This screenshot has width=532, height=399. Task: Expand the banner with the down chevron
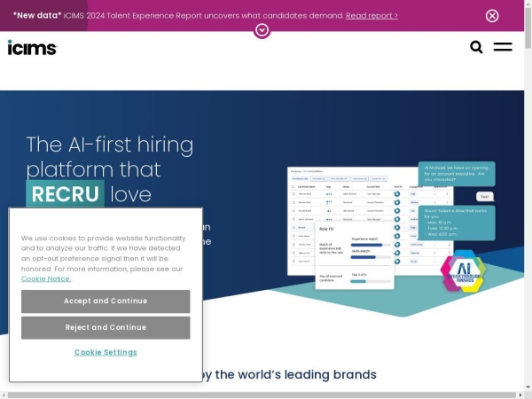point(262,30)
